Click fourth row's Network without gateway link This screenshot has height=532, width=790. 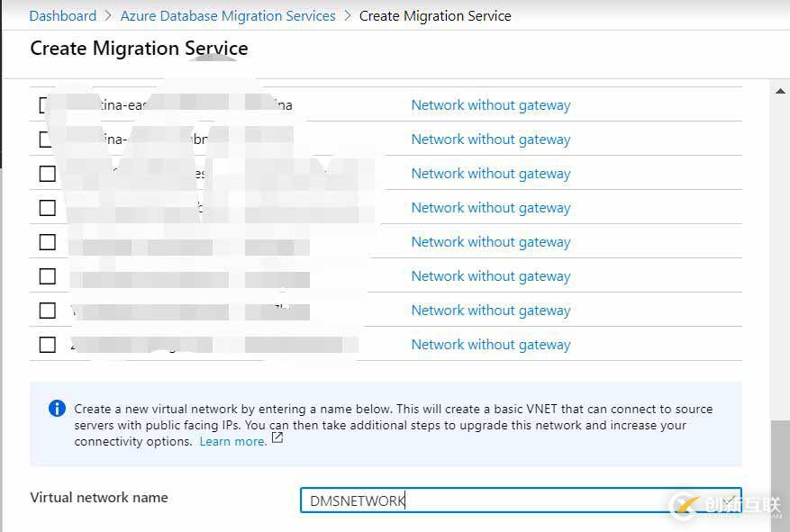[x=491, y=208]
